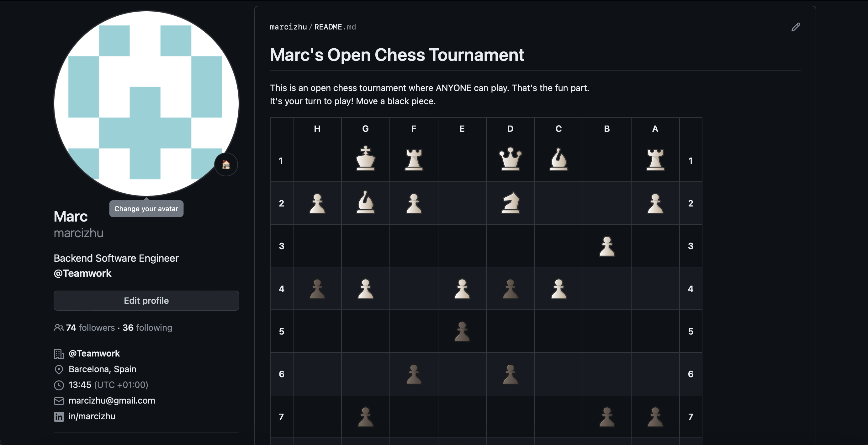Click the marcizhu/README.md file path
Viewport: 868px width, 445px height.
tap(313, 27)
